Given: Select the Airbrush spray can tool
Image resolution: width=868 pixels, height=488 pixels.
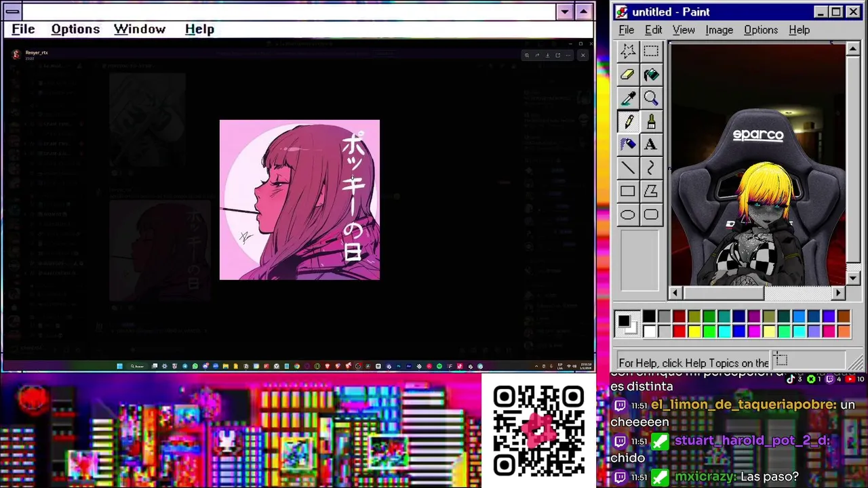Looking at the screenshot, I should [x=628, y=144].
